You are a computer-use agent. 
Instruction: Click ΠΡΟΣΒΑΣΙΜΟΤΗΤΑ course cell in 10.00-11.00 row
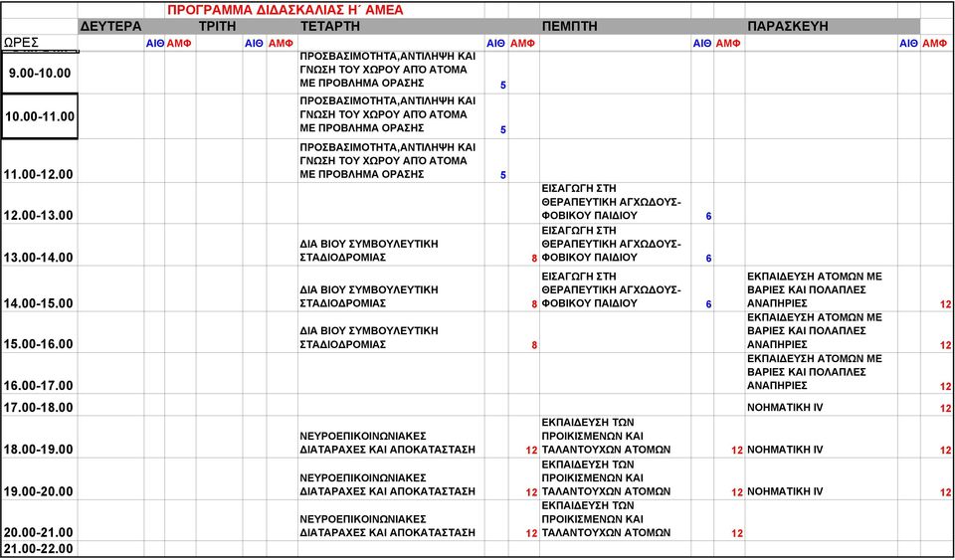click(x=391, y=114)
